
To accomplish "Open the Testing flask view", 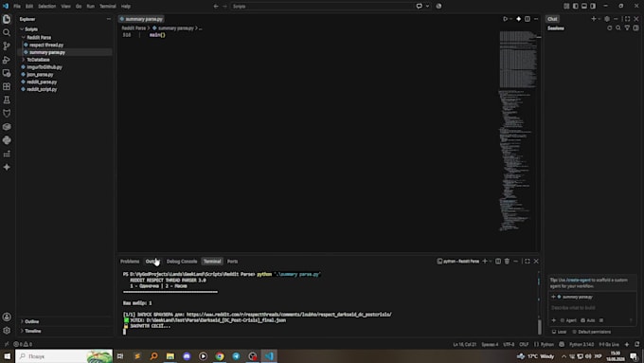I will [7, 100].
